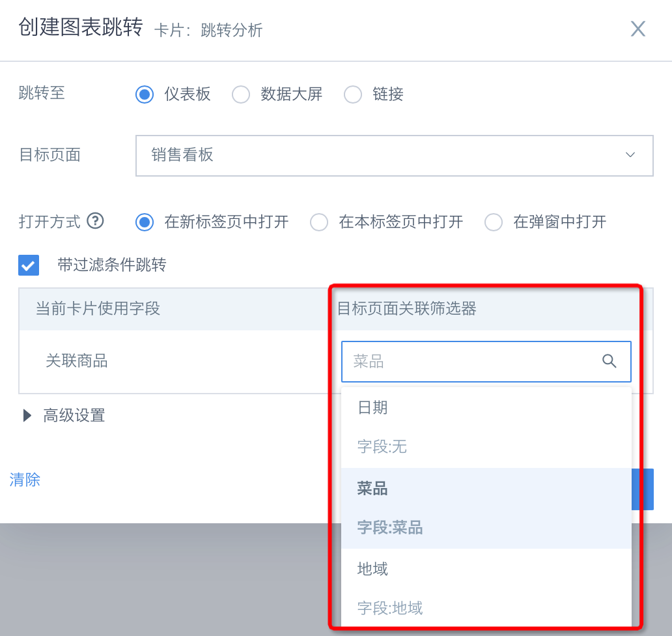The height and width of the screenshot is (636, 672).
Task: Choose 链接 as jump target type
Action: [x=353, y=94]
